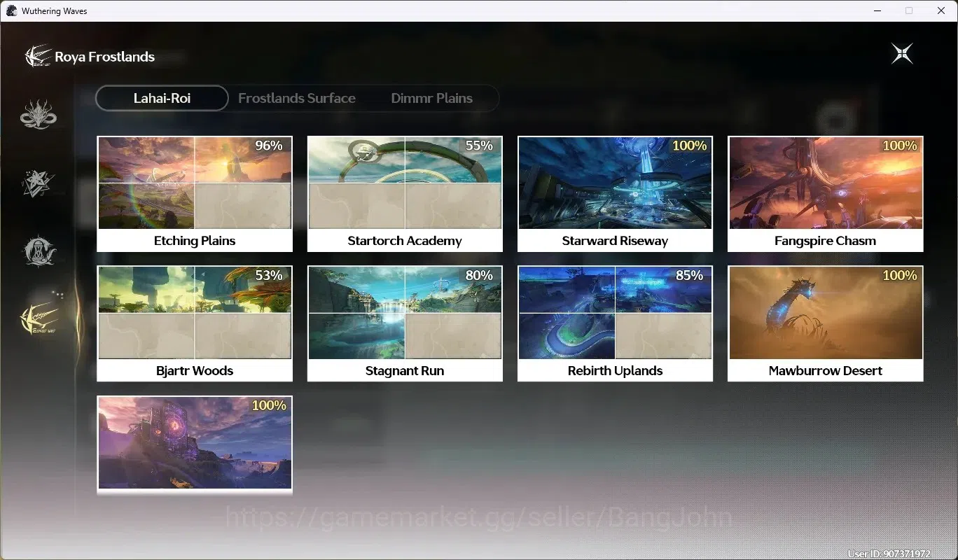
Task: Select the highlighted gold Roya Frostlands sidebar emblem
Action: point(39,320)
